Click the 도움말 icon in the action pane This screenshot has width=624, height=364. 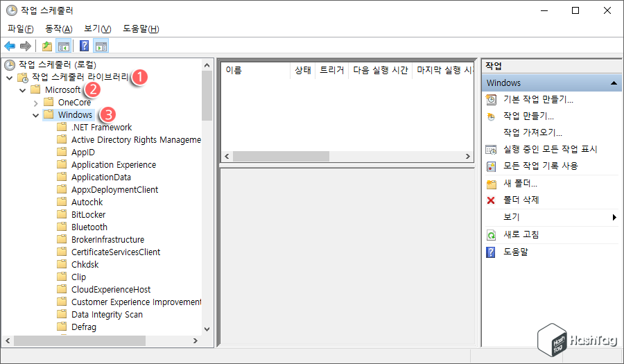click(x=491, y=252)
